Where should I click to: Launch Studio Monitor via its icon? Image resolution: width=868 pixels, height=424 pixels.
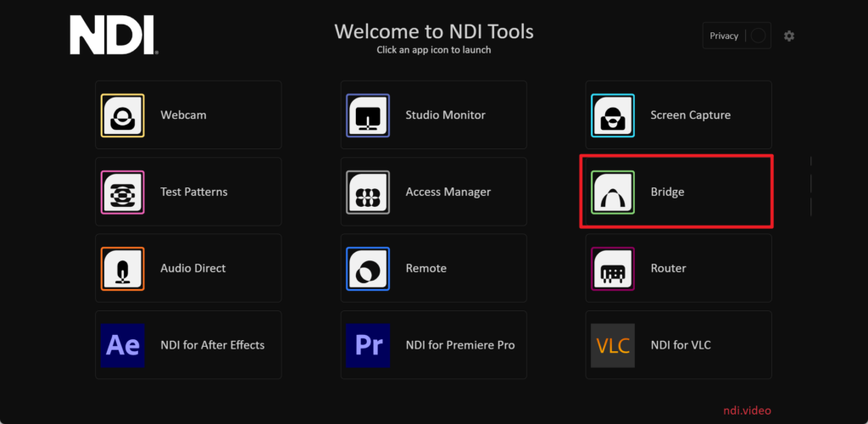(368, 115)
